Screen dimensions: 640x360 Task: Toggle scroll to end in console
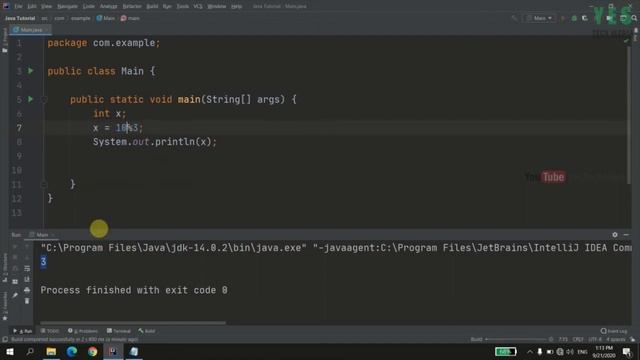pos(27,279)
